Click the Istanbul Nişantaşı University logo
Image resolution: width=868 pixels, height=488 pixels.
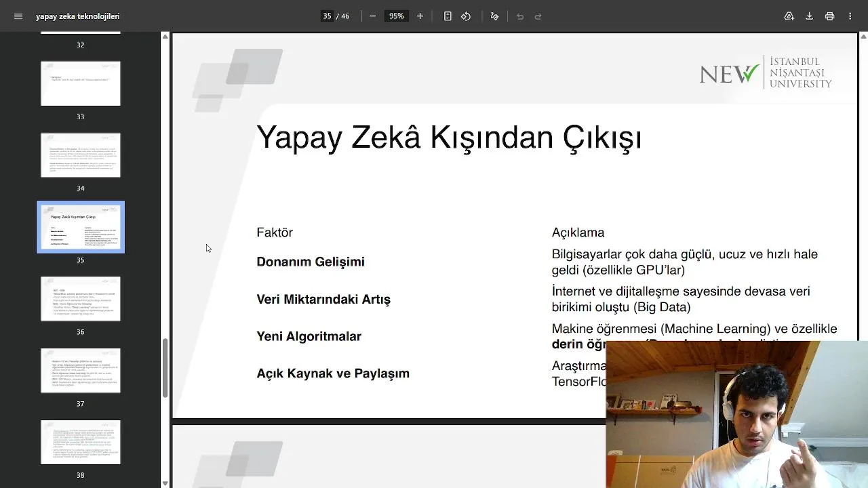pos(766,73)
